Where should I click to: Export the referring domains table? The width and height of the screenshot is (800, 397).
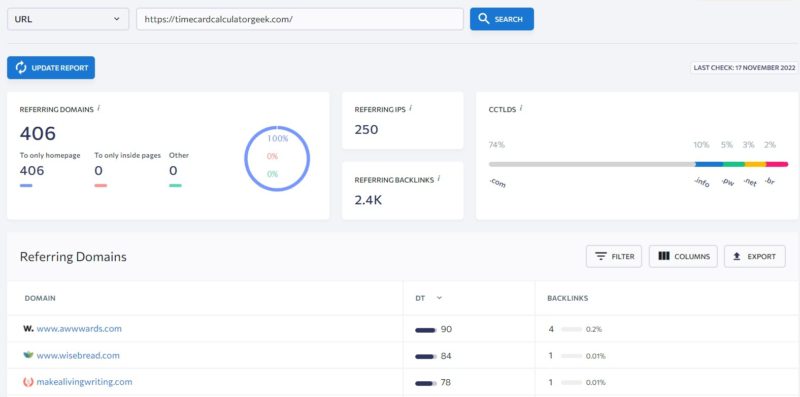pyautogui.click(x=755, y=256)
